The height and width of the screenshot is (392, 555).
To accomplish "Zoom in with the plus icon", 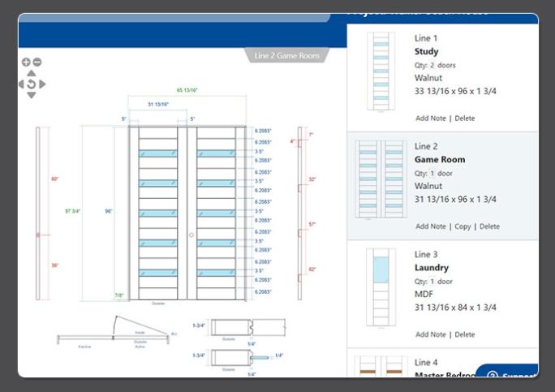I will pos(26,62).
